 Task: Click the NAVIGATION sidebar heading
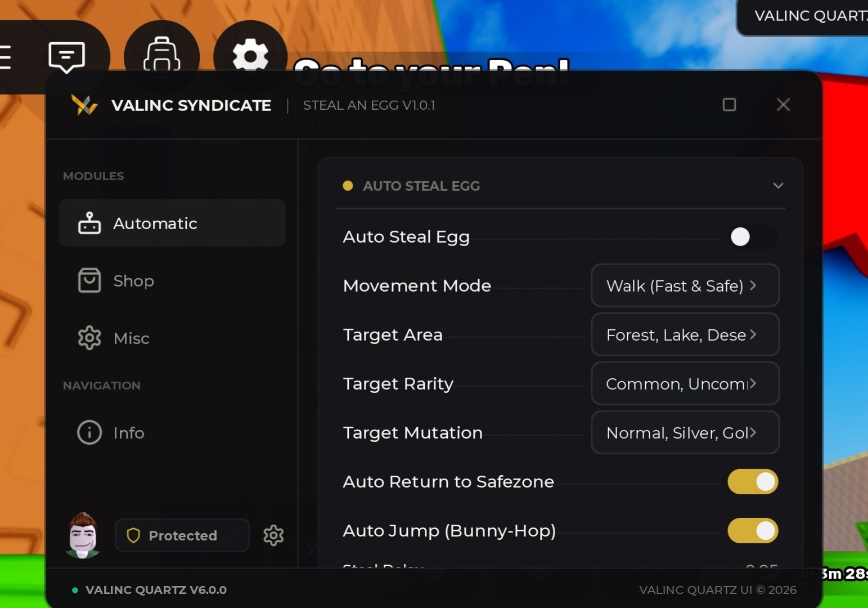point(102,386)
